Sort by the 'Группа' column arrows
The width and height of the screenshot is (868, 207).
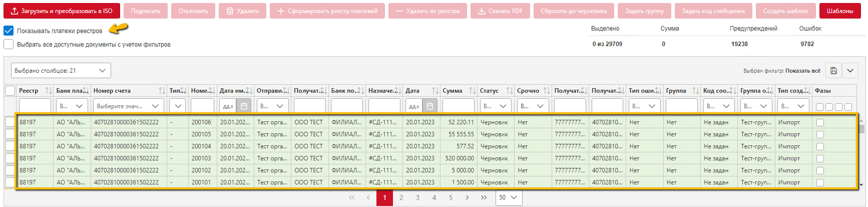coord(696,91)
